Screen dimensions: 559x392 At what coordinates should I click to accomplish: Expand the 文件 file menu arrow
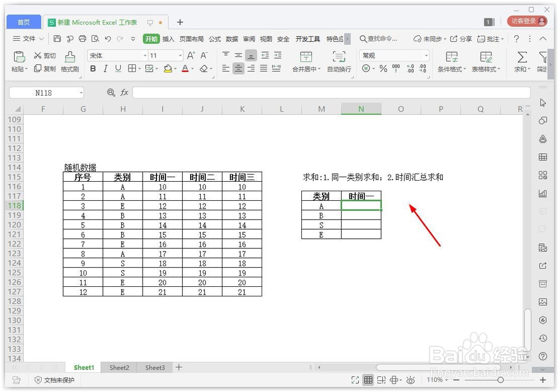point(41,39)
